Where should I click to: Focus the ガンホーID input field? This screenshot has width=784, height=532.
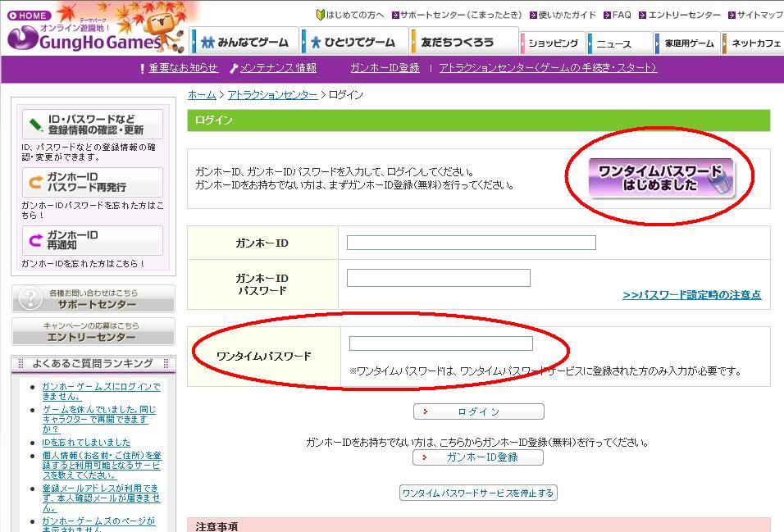pyautogui.click(x=471, y=243)
